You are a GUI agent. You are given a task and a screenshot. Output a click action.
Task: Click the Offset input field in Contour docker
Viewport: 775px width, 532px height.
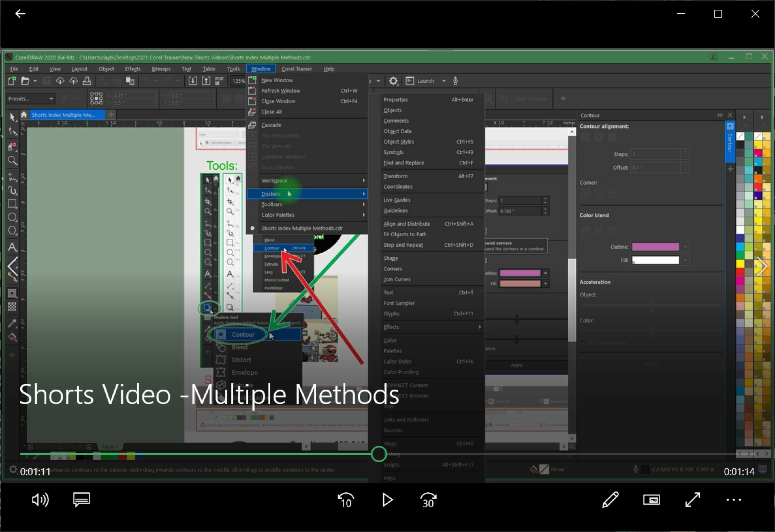point(656,168)
